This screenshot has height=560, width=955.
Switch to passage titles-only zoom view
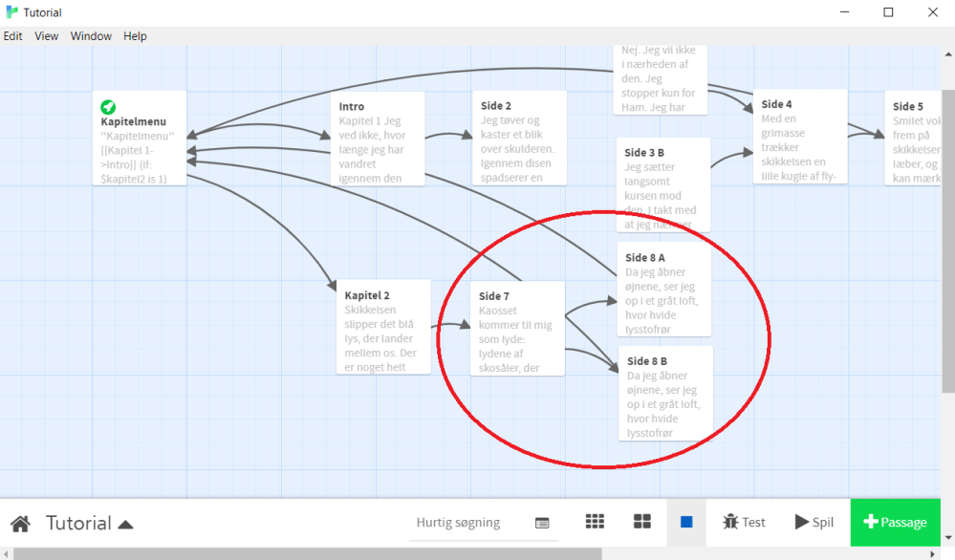[642, 522]
